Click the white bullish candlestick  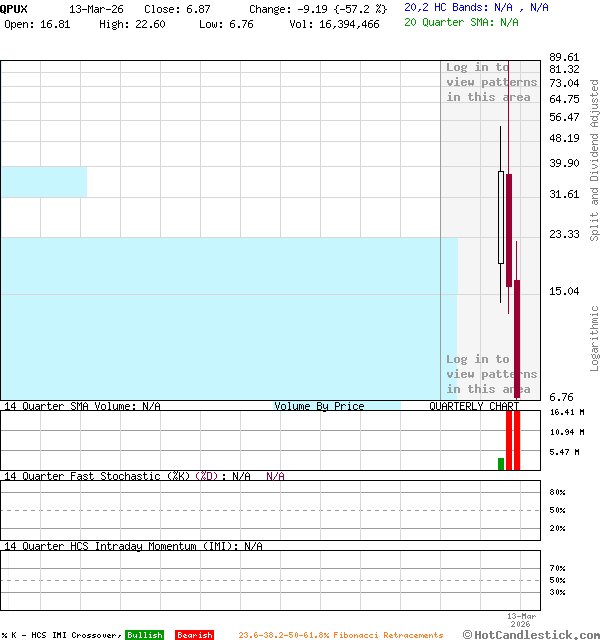(x=501, y=216)
